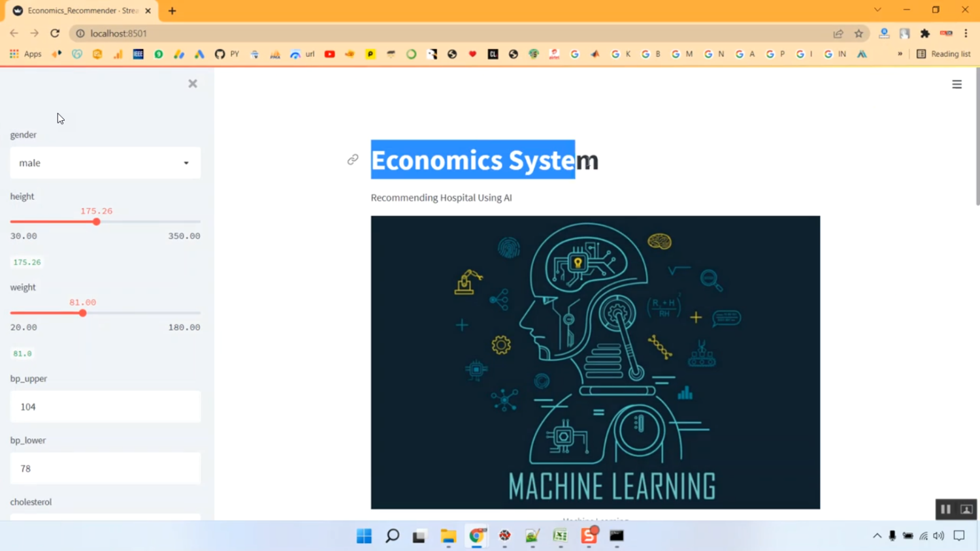This screenshot has height=551, width=980.
Task: Click the bp_upper input field with 104
Action: click(105, 407)
